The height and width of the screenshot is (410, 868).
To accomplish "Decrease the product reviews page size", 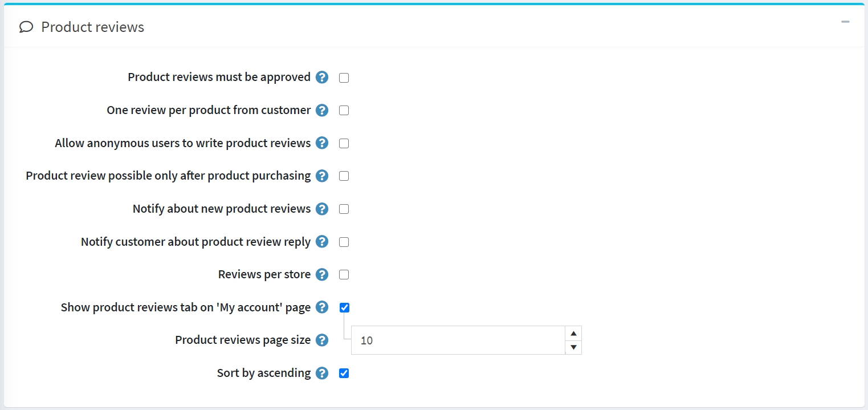I will coord(573,347).
